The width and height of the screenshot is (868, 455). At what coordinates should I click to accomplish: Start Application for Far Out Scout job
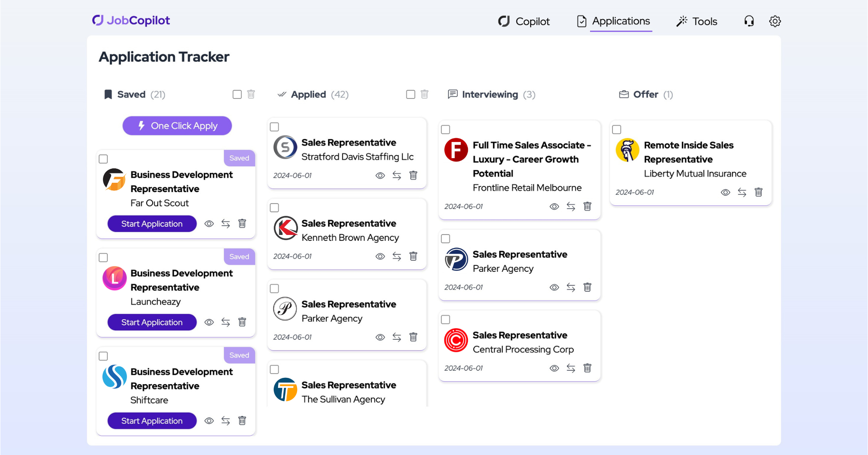151,223
